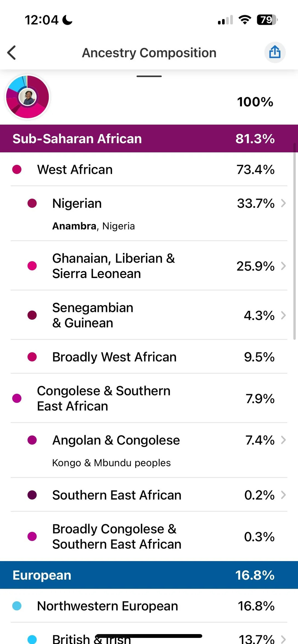Expand Southern East African chevron
Image resolution: width=298 pixels, height=644 pixels.
pyautogui.click(x=283, y=495)
